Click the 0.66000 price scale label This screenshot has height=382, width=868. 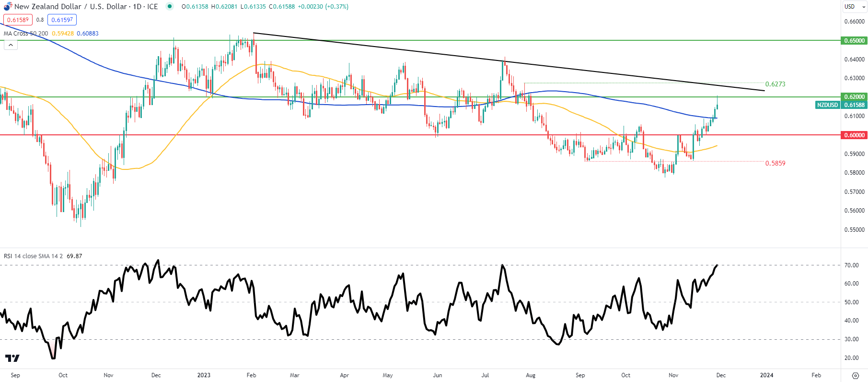click(x=854, y=21)
